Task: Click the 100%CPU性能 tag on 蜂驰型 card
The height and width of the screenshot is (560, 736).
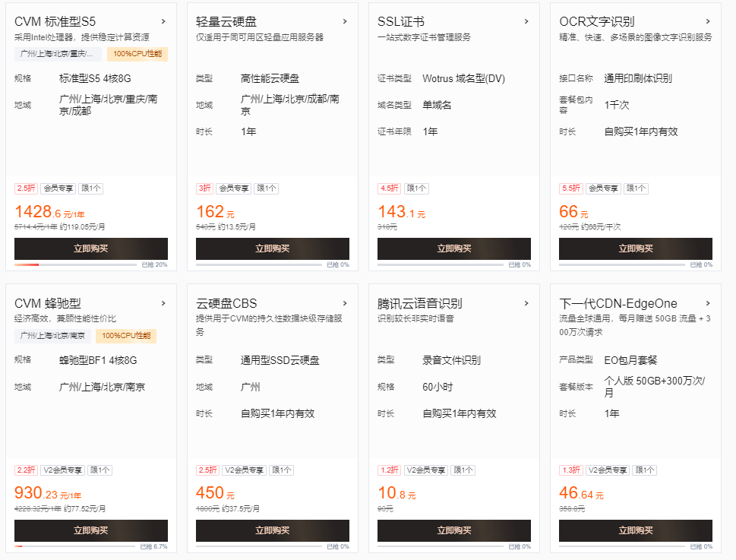Action: pos(126,336)
